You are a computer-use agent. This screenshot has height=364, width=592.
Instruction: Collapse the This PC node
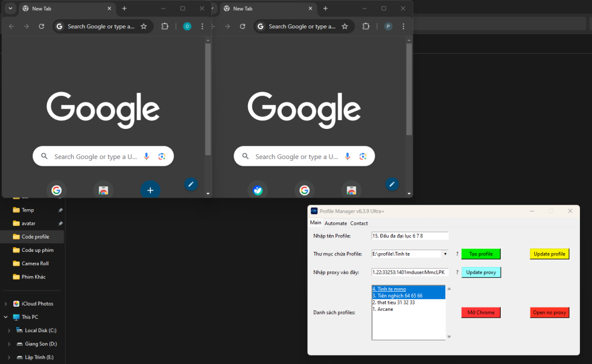tap(6, 317)
